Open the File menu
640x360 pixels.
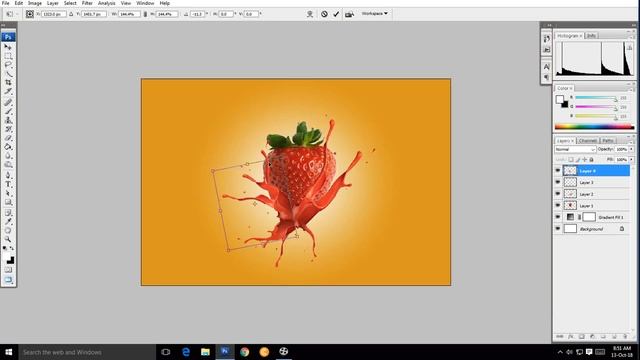6,3
